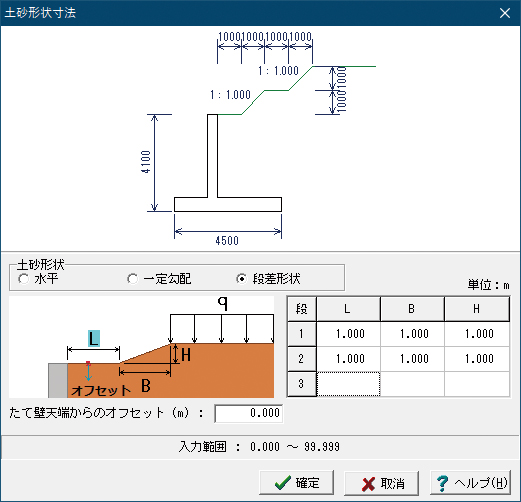This screenshot has height=502, width=521.
Task: Select row header 2 in table
Action: [x=302, y=359]
